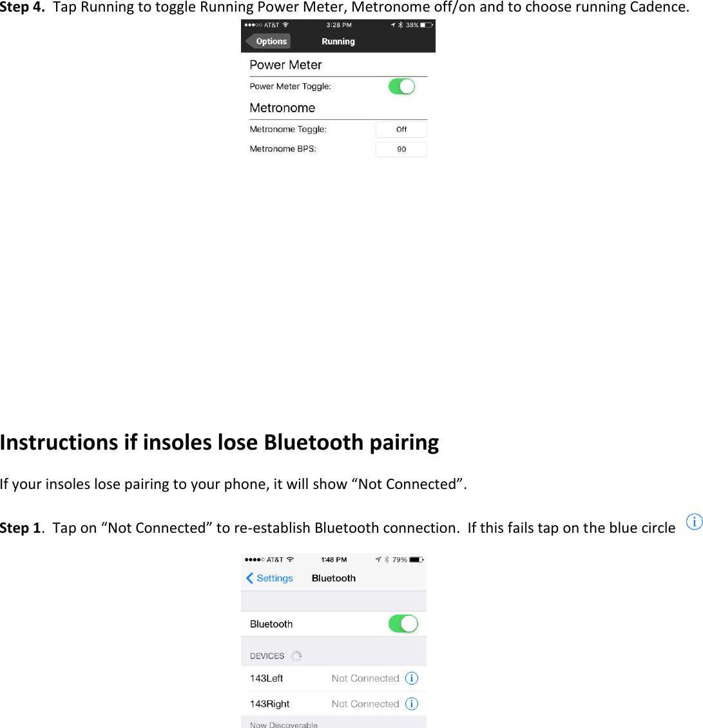The image size is (703, 728).
Task: Disable the Bluetooth switch
Action: point(403,624)
